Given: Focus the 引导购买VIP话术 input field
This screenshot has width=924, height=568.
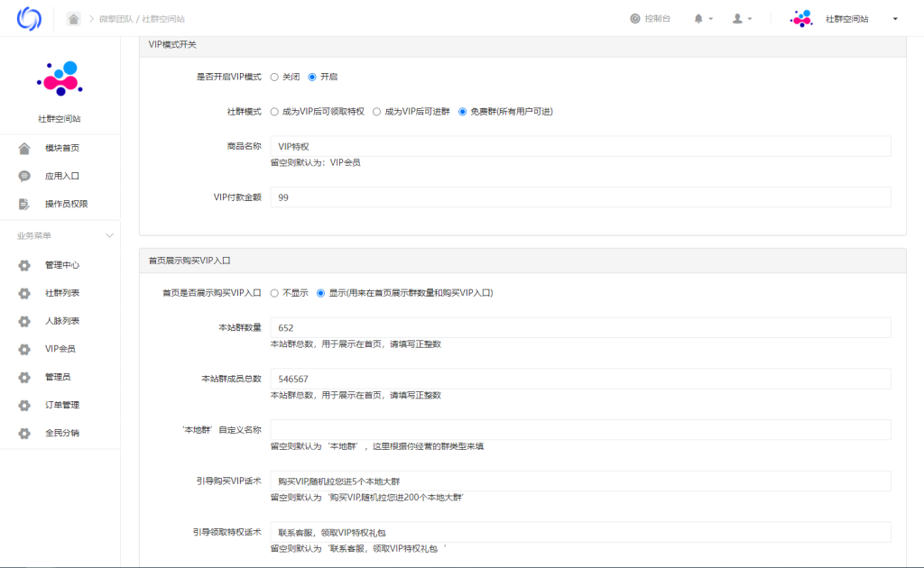Looking at the screenshot, I should (x=580, y=481).
